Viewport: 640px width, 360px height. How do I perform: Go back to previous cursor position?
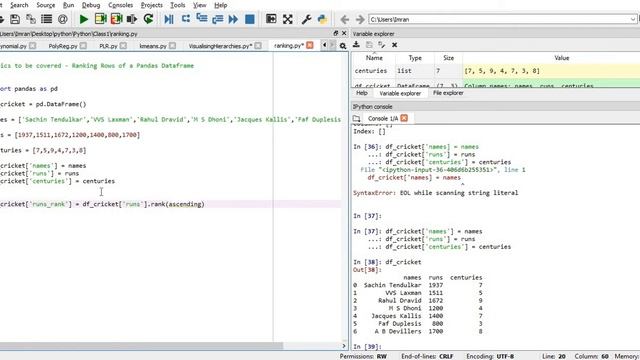pos(344,19)
